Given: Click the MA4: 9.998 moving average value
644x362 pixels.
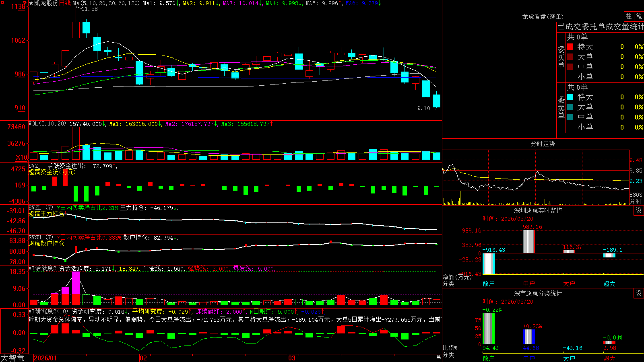Looking at the screenshot, I should (284, 3).
